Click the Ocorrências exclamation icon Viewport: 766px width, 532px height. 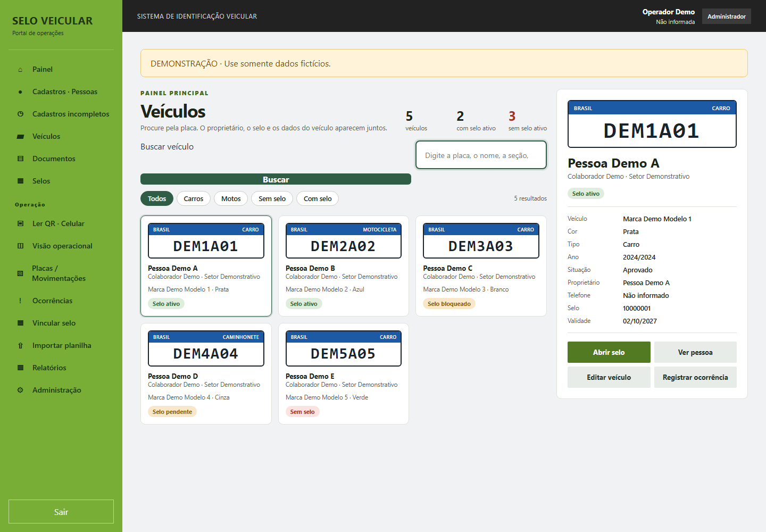(20, 301)
